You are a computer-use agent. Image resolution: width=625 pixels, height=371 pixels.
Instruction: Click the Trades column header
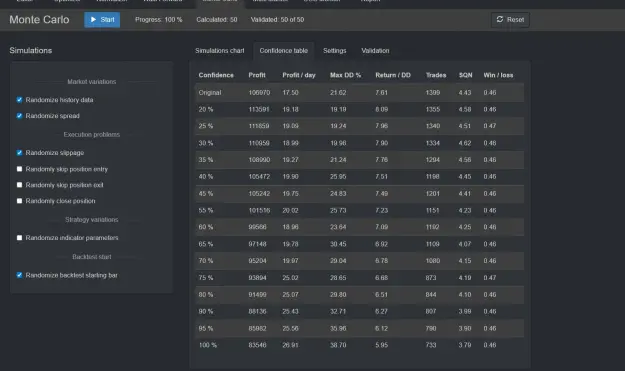click(x=436, y=75)
